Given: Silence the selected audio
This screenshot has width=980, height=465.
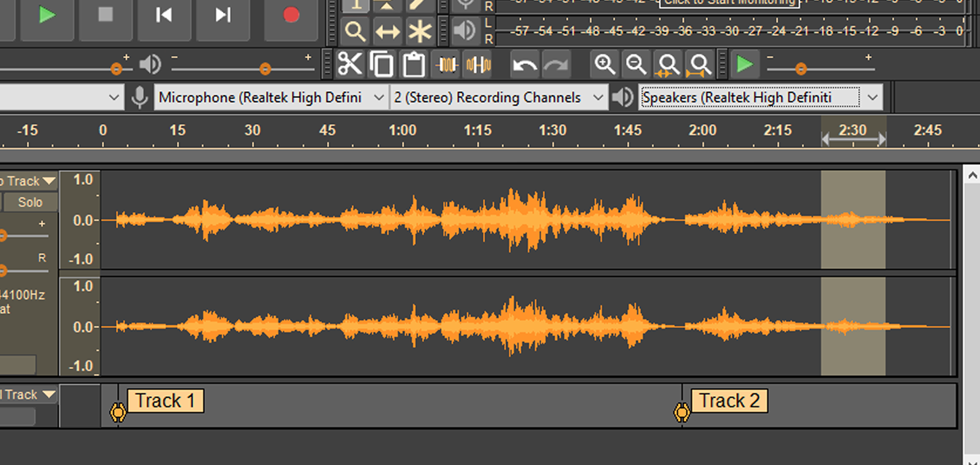Looking at the screenshot, I should (478, 65).
